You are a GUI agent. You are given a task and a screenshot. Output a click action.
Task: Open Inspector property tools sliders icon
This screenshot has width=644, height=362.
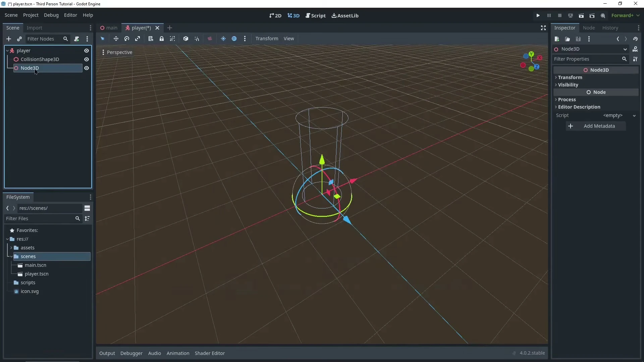point(635,59)
